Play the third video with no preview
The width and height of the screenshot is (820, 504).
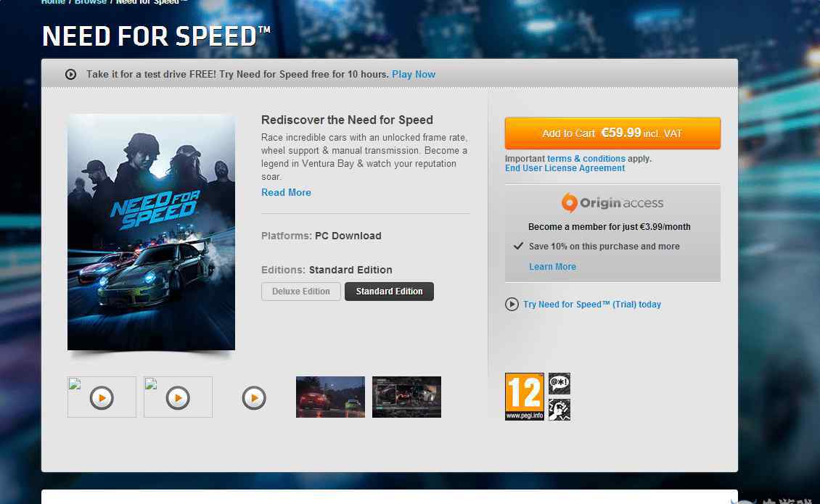click(x=254, y=398)
